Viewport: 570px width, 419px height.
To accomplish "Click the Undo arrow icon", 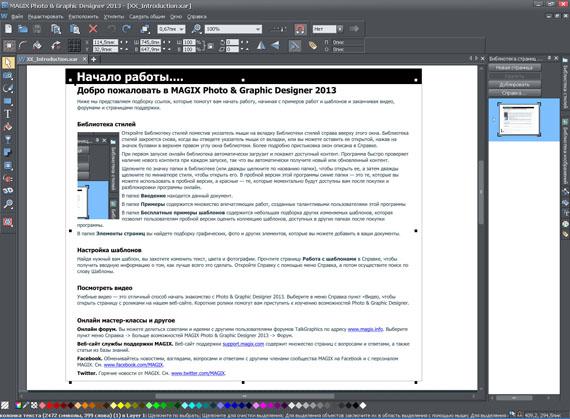I will click(111, 29).
